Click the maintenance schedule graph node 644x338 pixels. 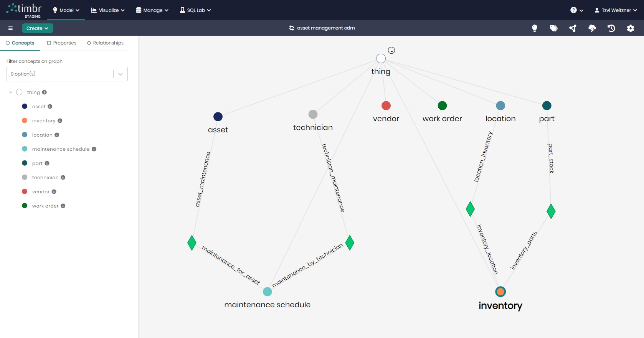268,292
